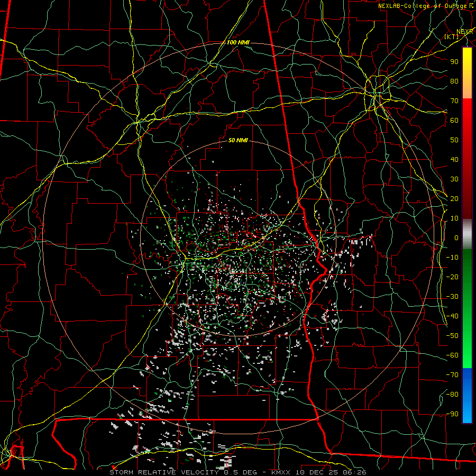Click the -30 value on the color scale
Screen dimensions: 476x476
click(x=452, y=297)
